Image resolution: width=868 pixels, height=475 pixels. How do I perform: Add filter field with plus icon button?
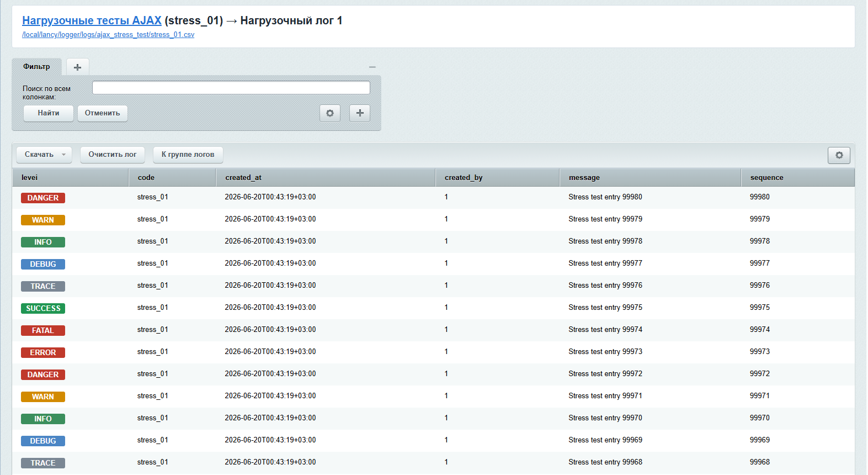[360, 113]
